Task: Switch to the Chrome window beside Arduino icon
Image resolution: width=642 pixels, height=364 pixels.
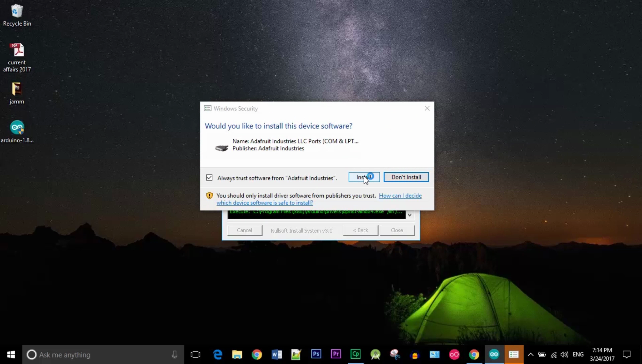Action: 474,354
